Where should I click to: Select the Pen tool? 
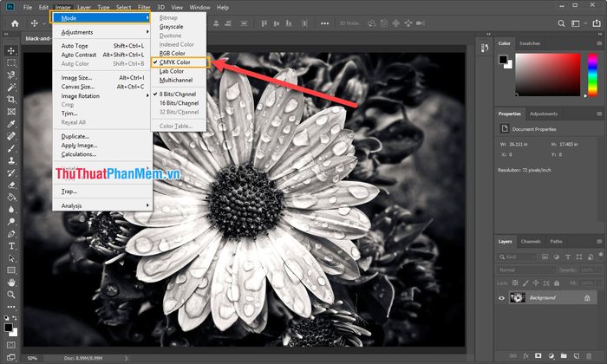[x=11, y=234]
